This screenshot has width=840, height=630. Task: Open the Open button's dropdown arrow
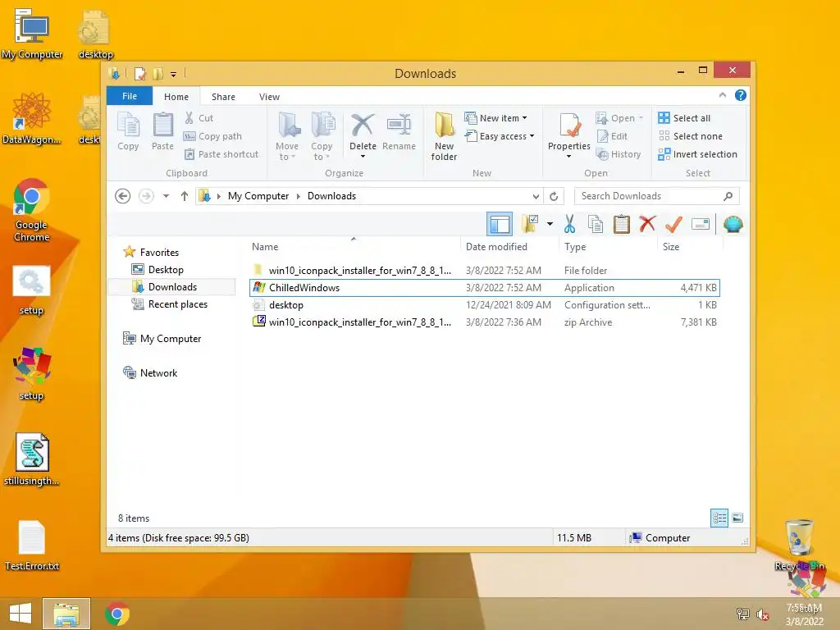point(641,118)
